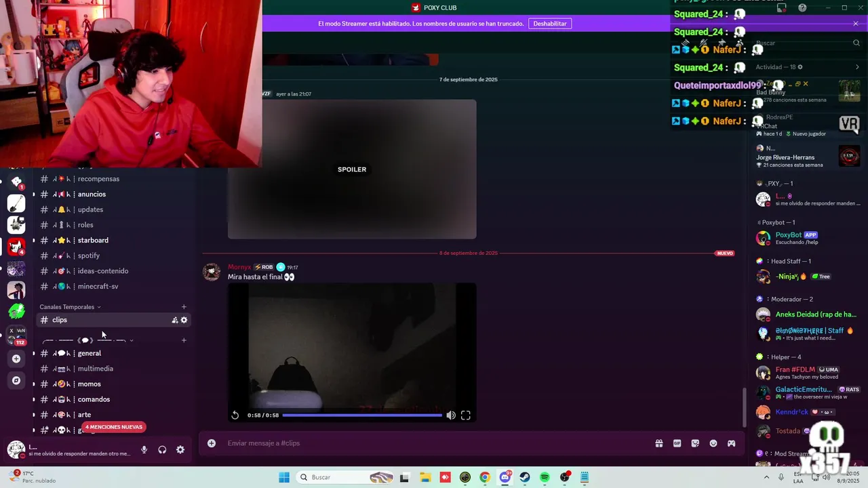The height and width of the screenshot is (488, 868).
Task: Open the starboard channel
Action: [x=114, y=240]
